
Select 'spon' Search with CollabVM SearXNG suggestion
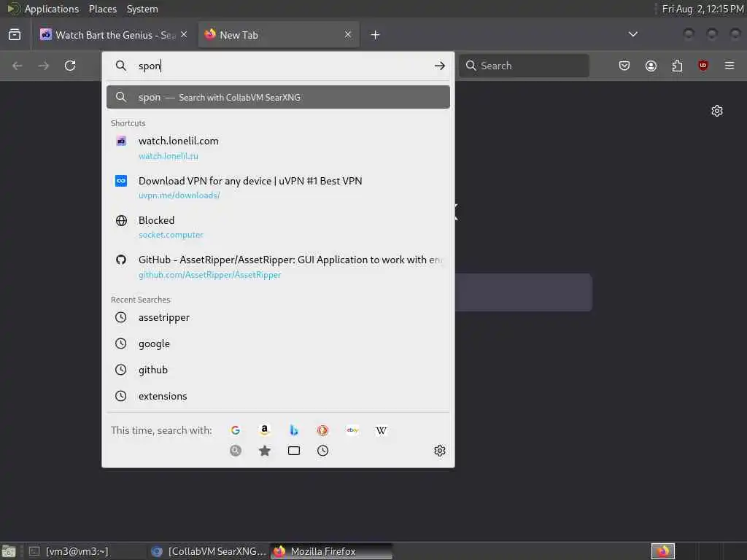278,97
